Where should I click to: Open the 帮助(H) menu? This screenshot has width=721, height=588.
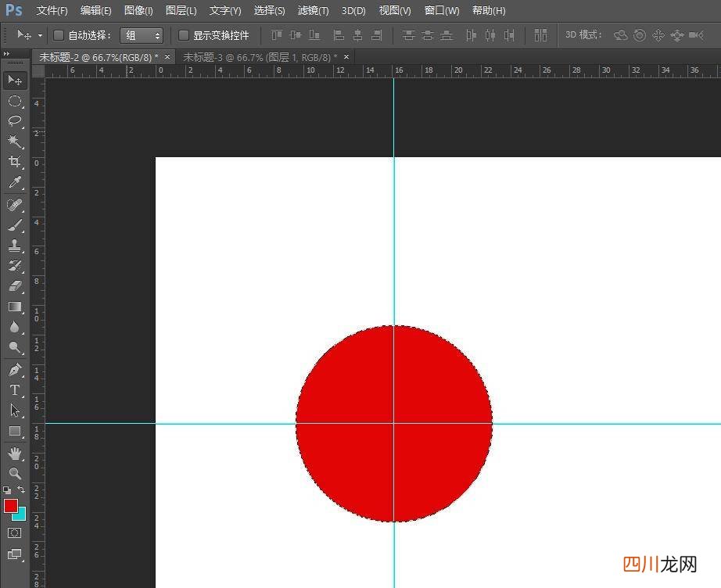tap(489, 11)
